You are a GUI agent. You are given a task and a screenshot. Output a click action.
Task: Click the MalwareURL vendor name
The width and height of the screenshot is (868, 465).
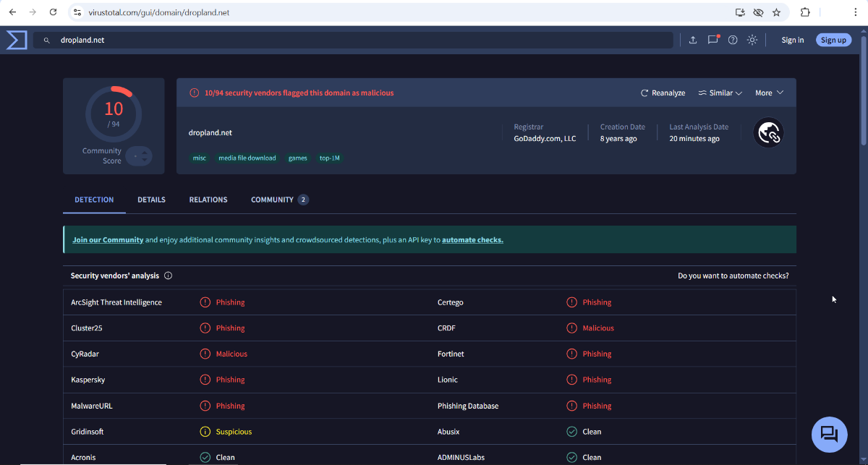92,406
